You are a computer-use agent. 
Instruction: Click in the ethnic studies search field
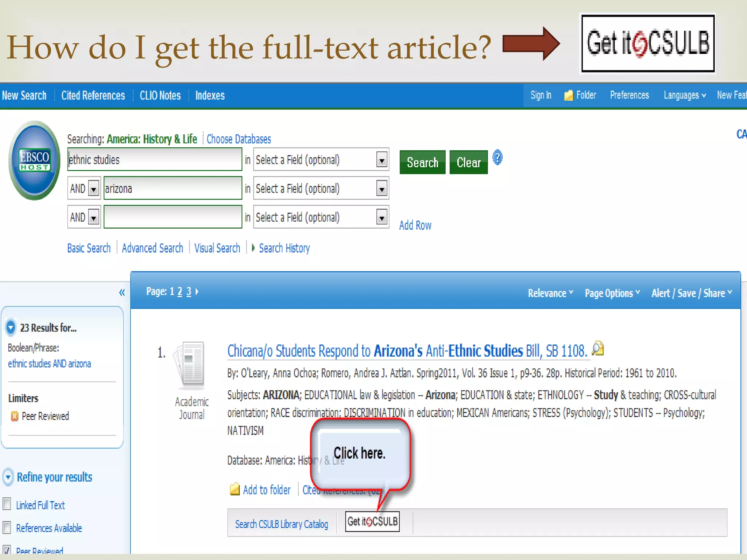coord(155,160)
